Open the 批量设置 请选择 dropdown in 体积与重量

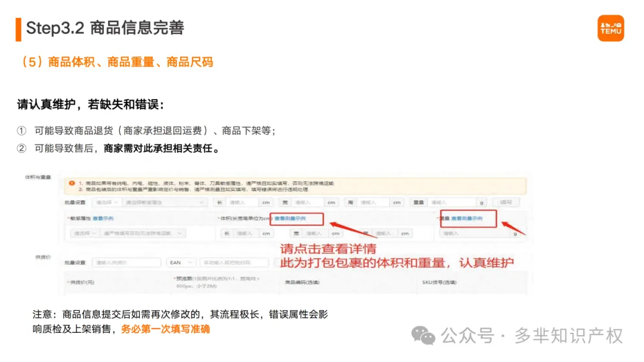click(107, 203)
